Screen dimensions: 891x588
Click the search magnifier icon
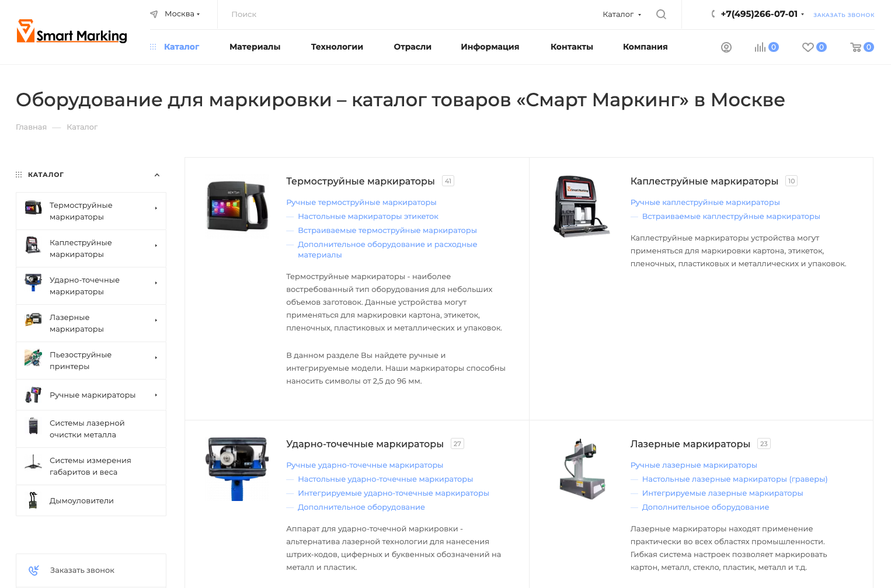click(661, 15)
